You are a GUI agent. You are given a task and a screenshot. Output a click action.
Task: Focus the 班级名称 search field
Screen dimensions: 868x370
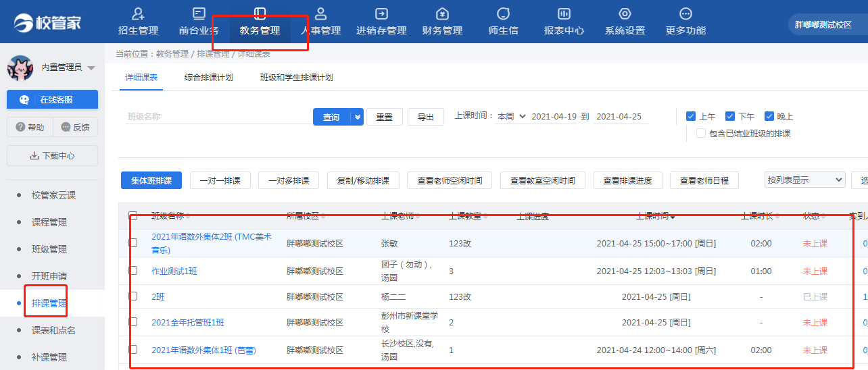click(x=218, y=116)
